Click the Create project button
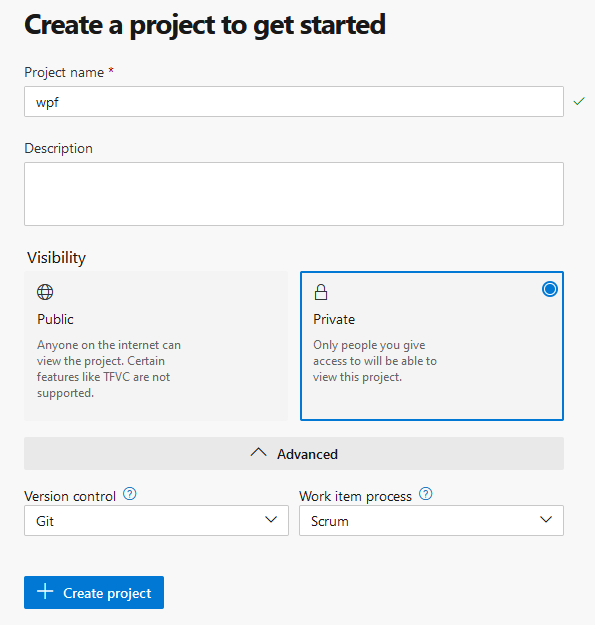The image size is (595, 625). pyautogui.click(x=94, y=592)
